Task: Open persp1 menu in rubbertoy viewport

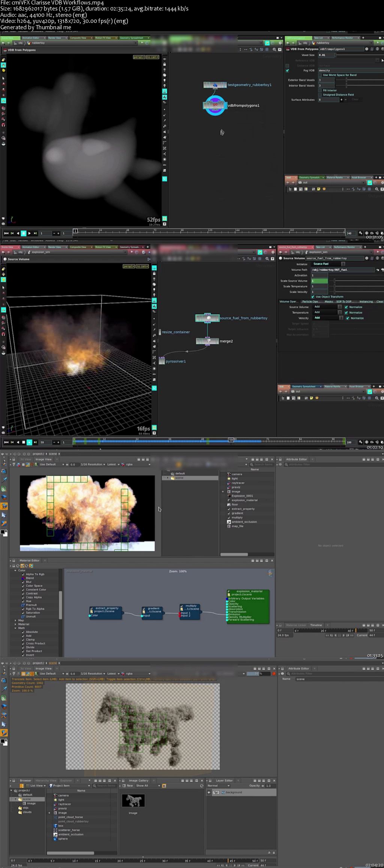Action: 139,57
